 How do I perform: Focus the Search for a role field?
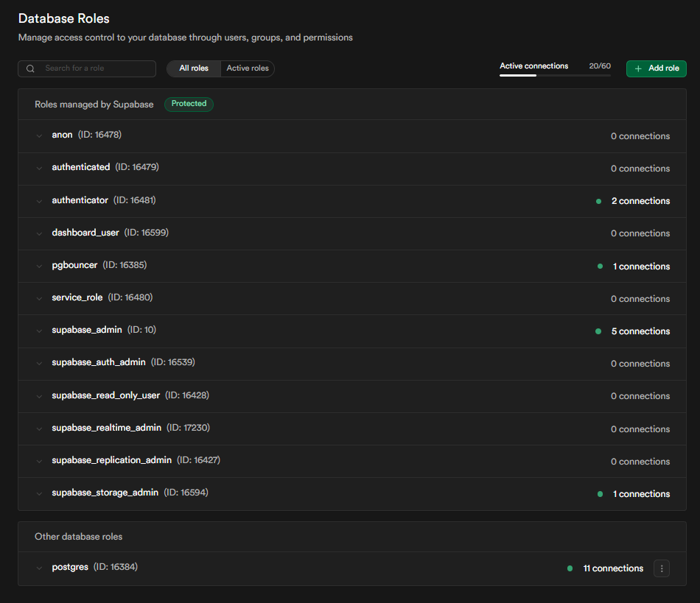tap(87, 68)
